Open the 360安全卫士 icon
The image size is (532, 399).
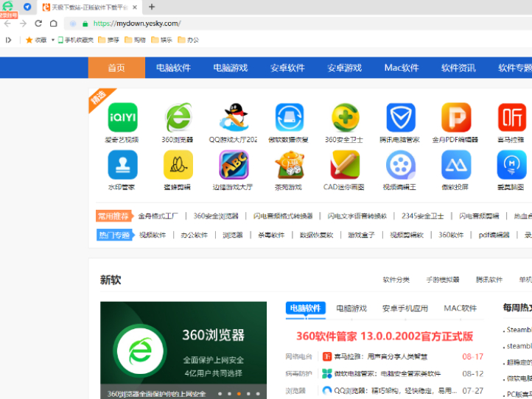coord(345,117)
